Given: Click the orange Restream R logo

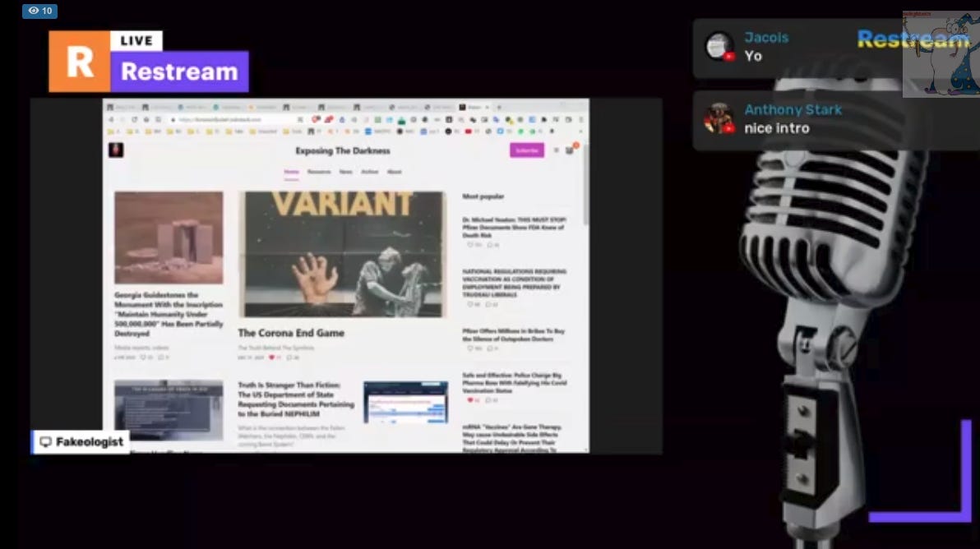Looking at the screenshot, I should pyautogui.click(x=80, y=61).
